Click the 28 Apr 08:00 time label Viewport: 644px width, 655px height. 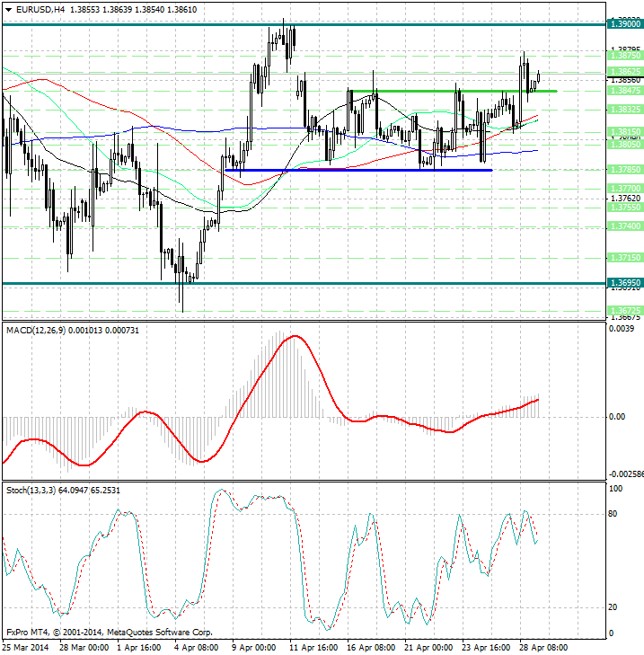pyautogui.click(x=543, y=648)
